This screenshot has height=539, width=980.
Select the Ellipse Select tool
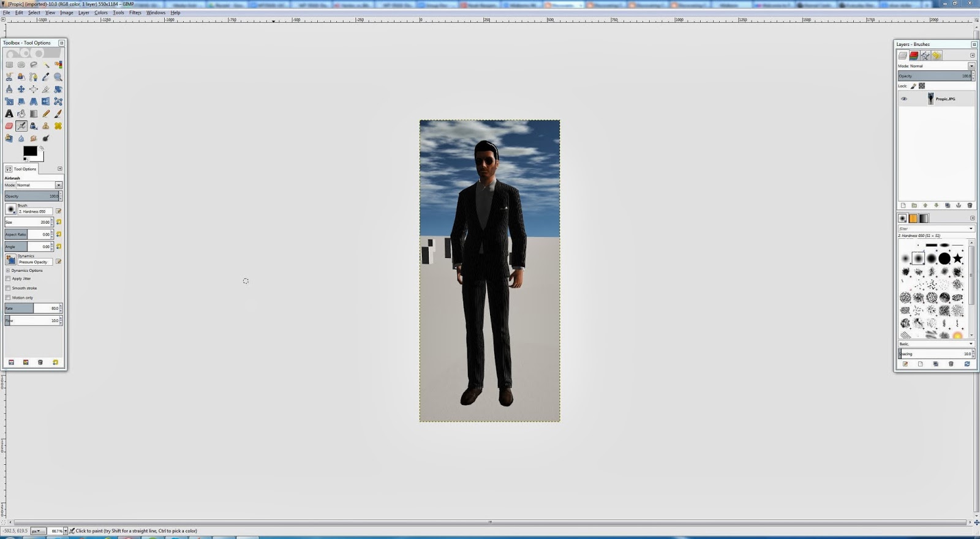tap(21, 64)
